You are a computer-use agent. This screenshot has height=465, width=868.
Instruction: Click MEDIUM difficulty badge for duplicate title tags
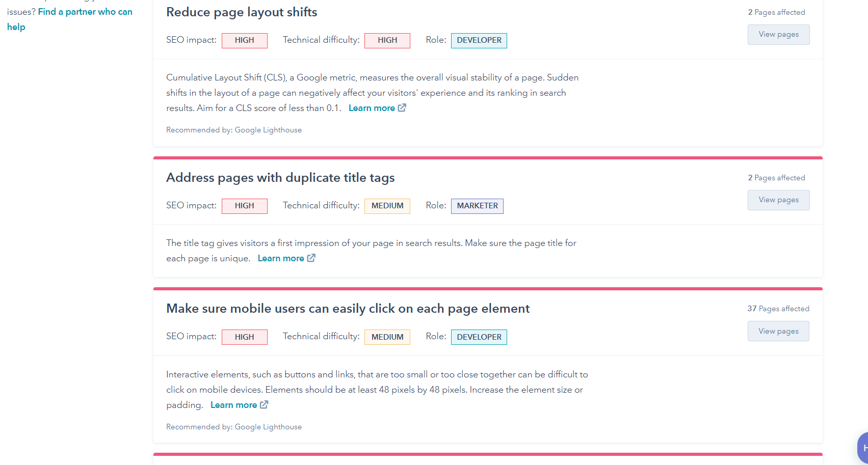pyautogui.click(x=387, y=206)
